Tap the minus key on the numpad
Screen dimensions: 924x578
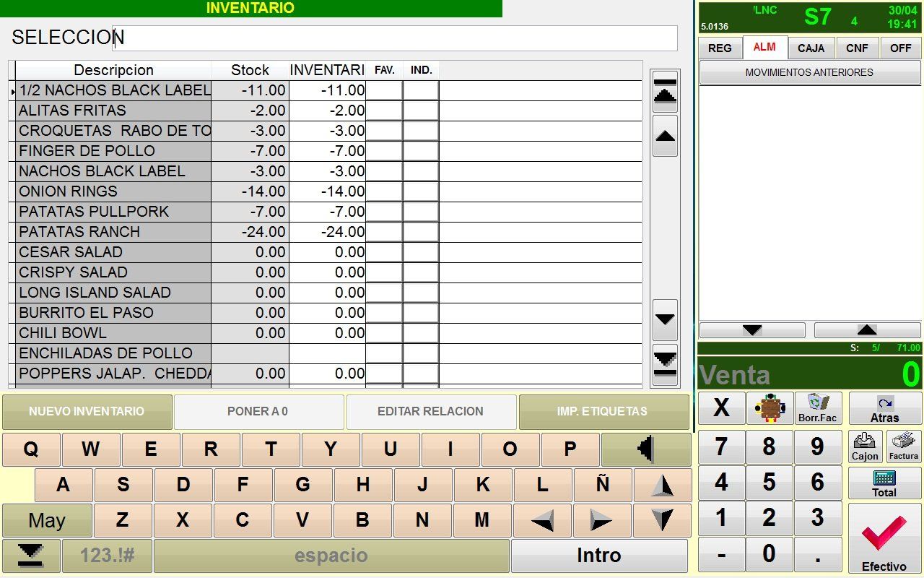721,554
